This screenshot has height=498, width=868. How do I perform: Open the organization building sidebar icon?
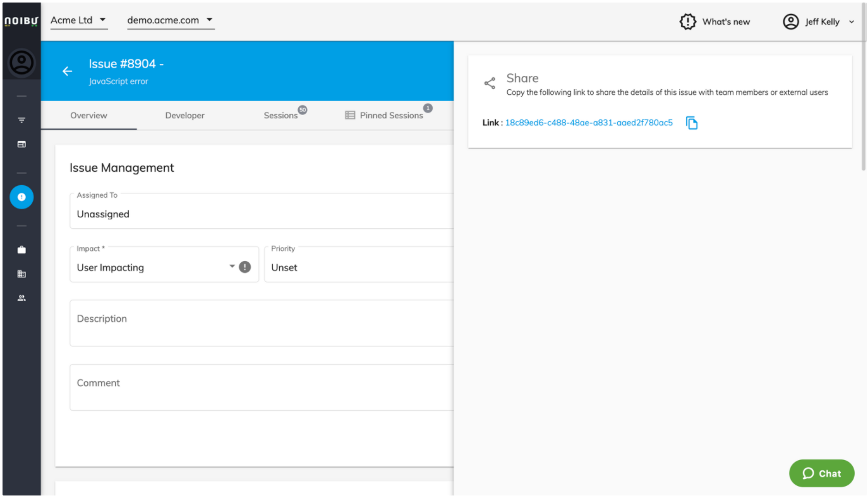coord(21,274)
